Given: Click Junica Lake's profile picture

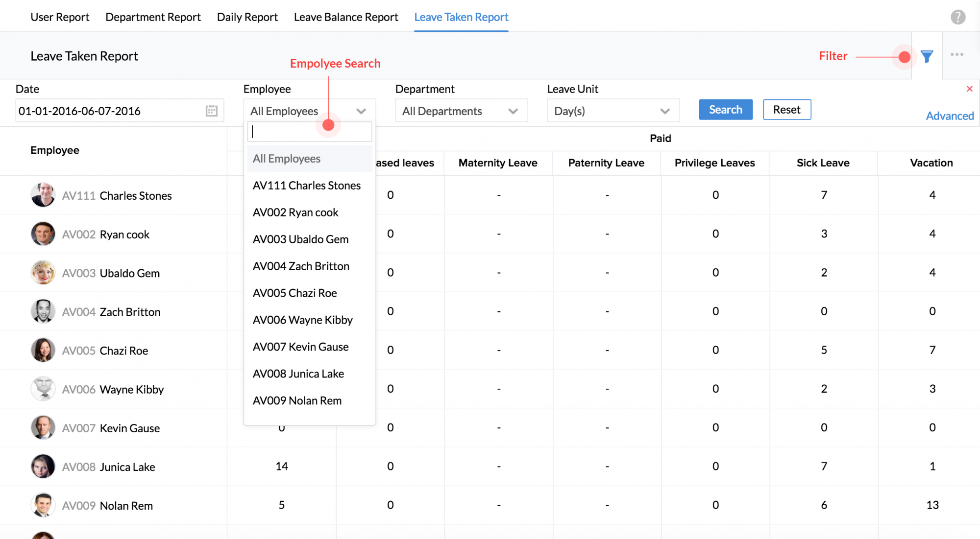Looking at the screenshot, I should click(x=43, y=466).
